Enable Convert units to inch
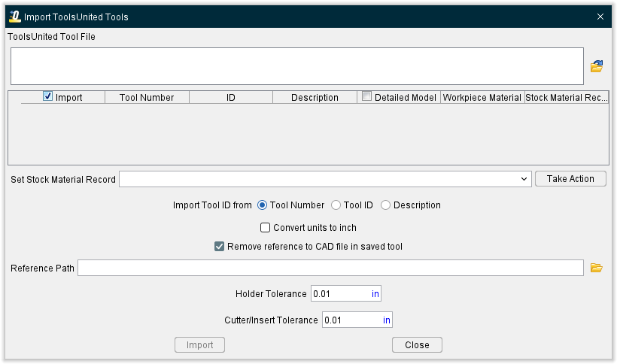 pyautogui.click(x=265, y=228)
